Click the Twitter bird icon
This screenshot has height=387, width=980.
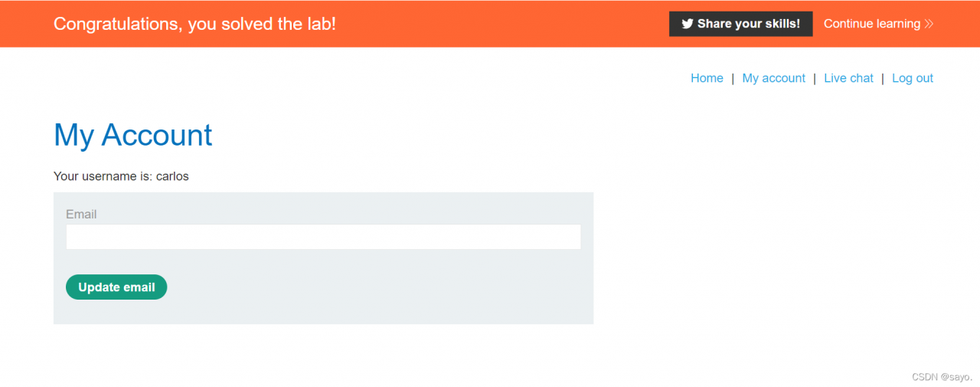tap(688, 24)
